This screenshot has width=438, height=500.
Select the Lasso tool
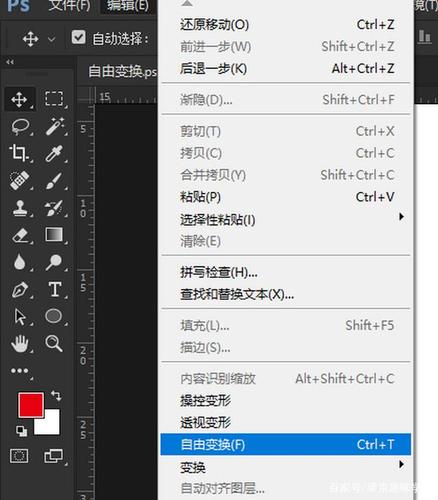tap(20, 127)
